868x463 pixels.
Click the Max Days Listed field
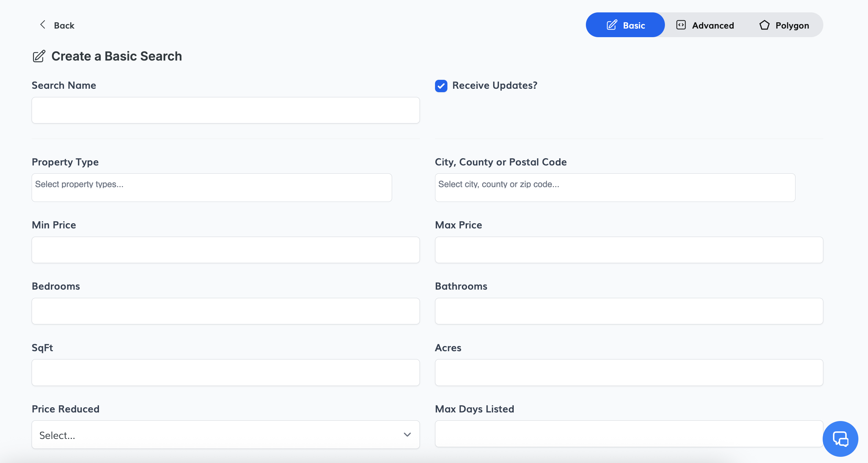tap(629, 434)
